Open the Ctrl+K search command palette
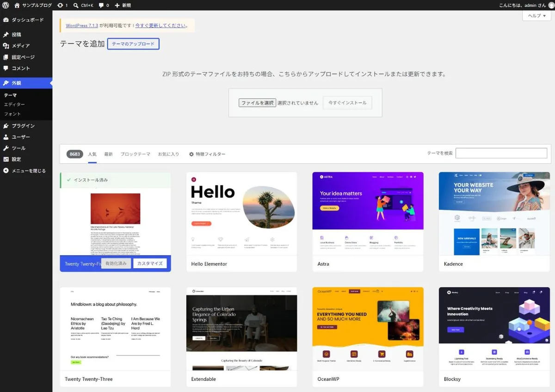This screenshot has width=555, height=392. pos(83,5)
